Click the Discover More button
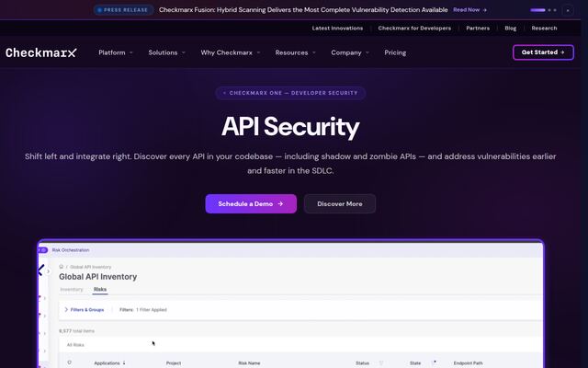The height and width of the screenshot is (368, 588). click(339, 203)
